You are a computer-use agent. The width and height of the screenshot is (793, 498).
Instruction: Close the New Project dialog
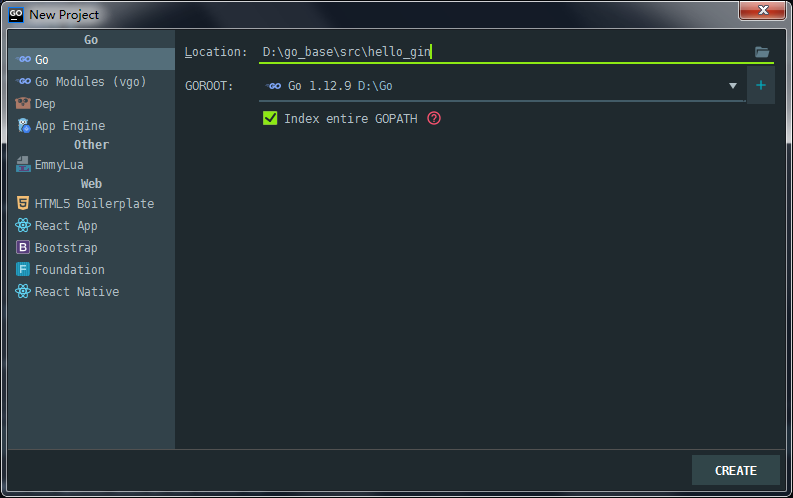click(762, 10)
